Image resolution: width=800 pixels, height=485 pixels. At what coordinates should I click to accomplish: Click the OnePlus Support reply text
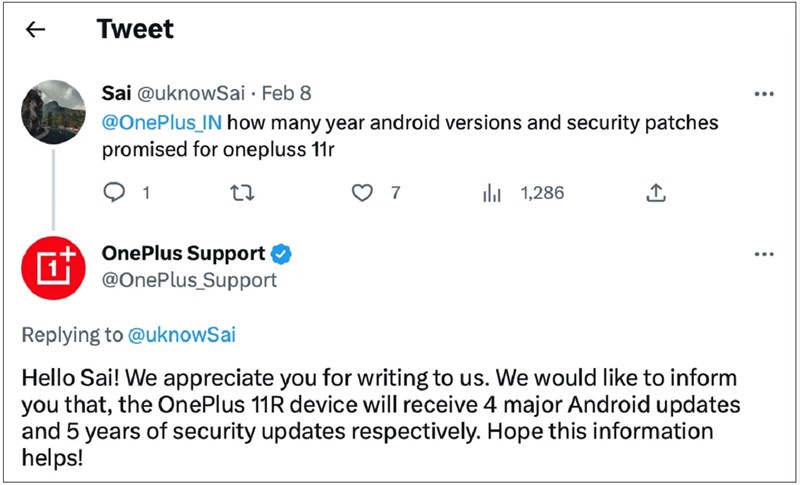[x=380, y=418]
